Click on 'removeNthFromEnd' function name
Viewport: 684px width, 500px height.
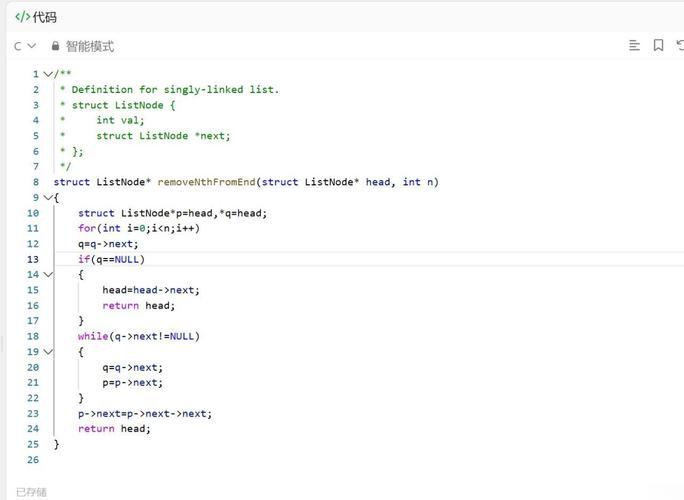point(206,182)
